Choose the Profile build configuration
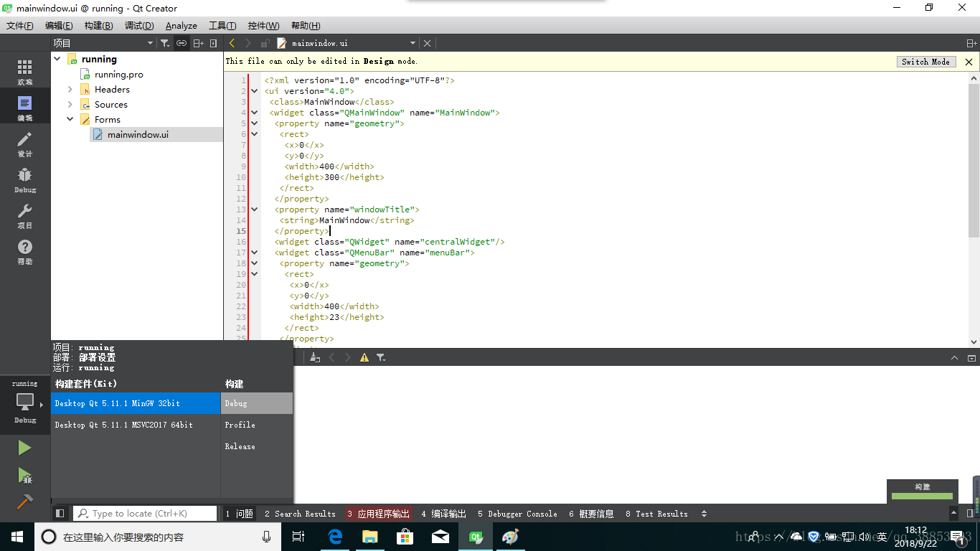This screenshot has height=551, width=980. pos(257,425)
